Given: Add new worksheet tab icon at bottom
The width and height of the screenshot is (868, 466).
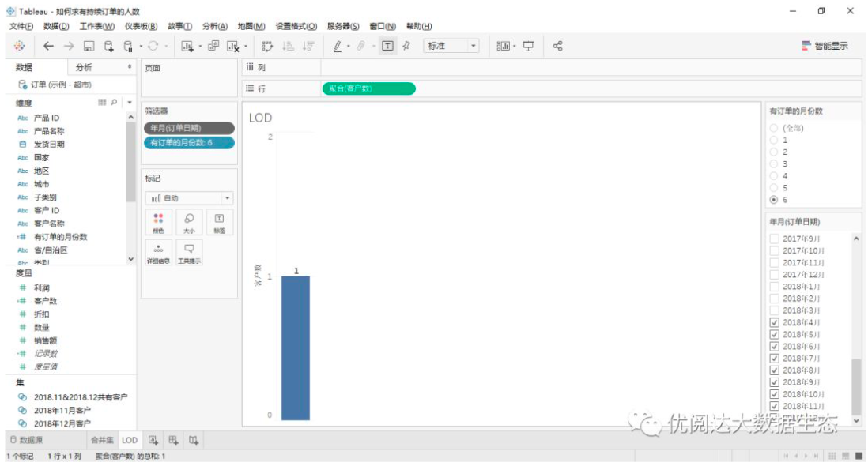Looking at the screenshot, I should coord(153,440).
